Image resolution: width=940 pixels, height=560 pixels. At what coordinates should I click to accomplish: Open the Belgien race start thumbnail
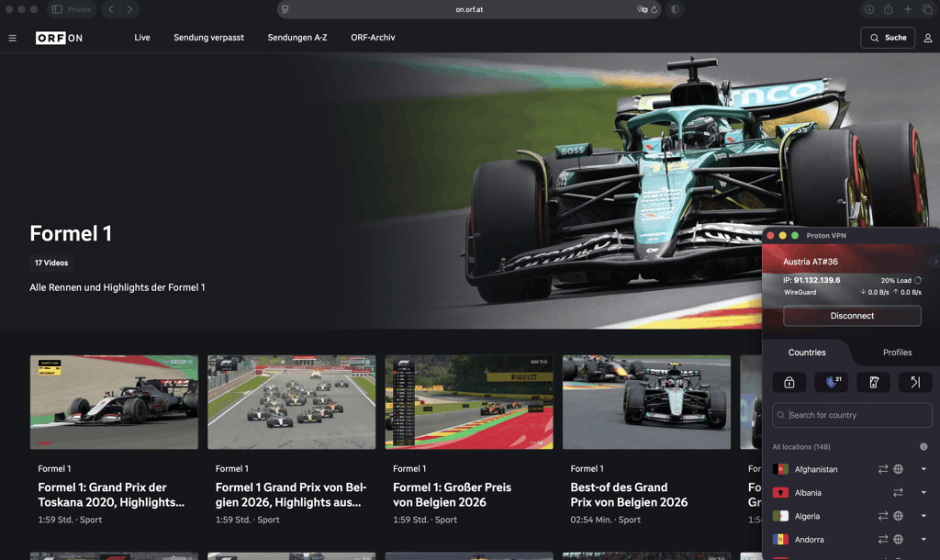click(291, 402)
